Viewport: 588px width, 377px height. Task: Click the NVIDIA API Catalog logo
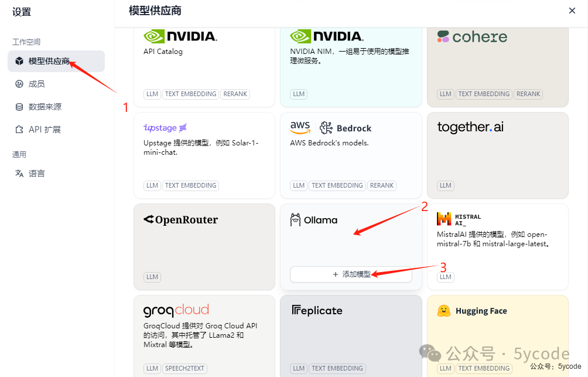point(180,36)
